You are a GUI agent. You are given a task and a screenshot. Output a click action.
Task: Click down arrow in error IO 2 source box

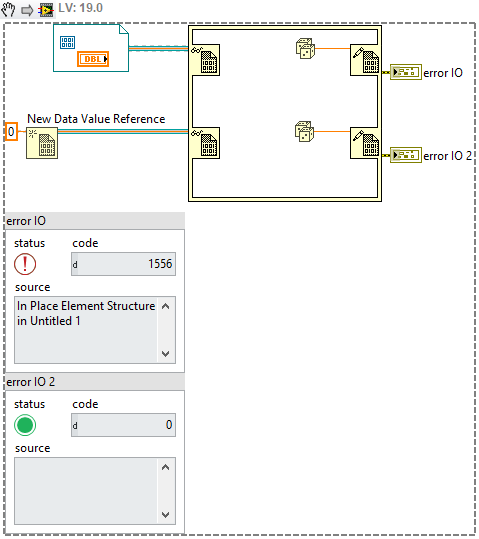165,515
